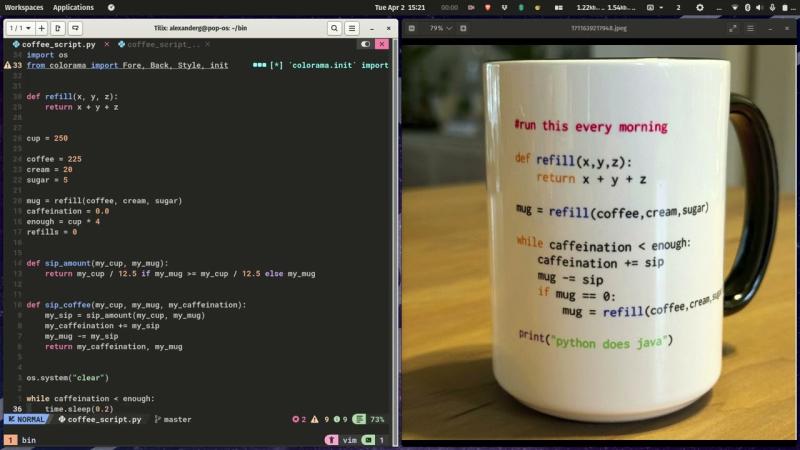Open the volume speaker indicator
The width and height of the screenshot is (800, 450).
point(759,8)
